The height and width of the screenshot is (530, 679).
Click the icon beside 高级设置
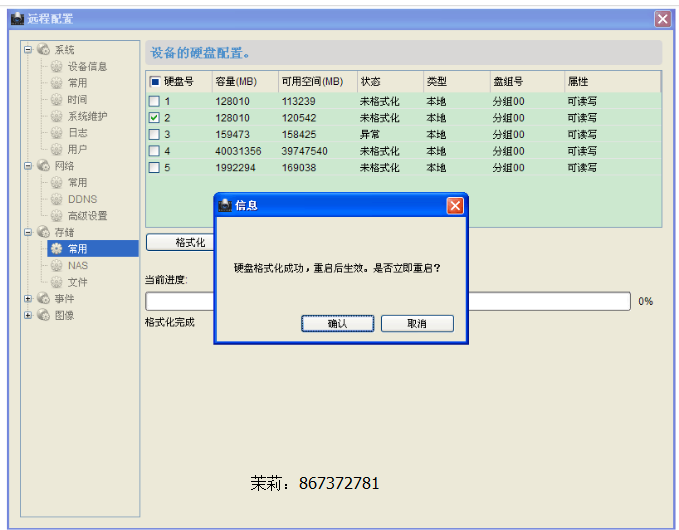[57, 216]
